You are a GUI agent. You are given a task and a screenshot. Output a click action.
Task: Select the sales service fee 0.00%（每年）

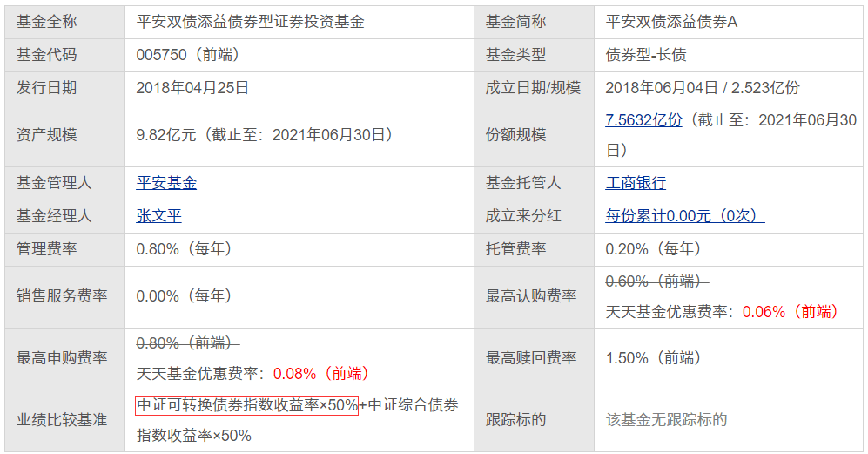pos(185,296)
